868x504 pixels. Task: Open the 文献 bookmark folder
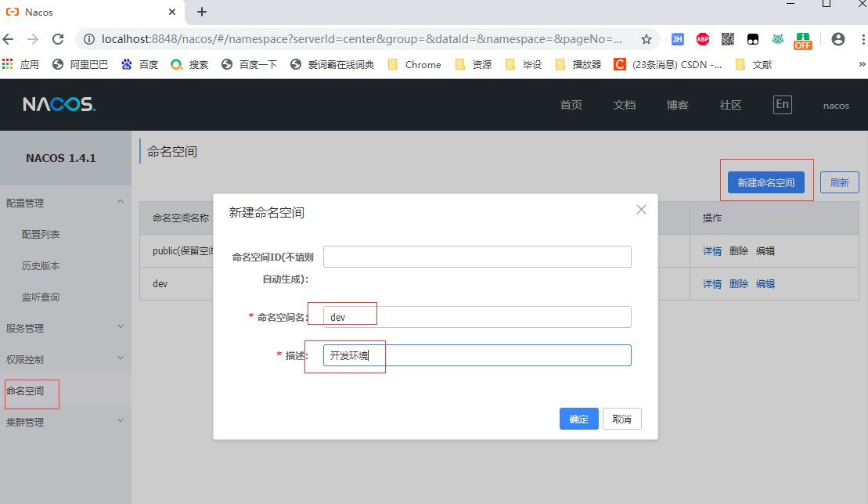[x=754, y=65]
